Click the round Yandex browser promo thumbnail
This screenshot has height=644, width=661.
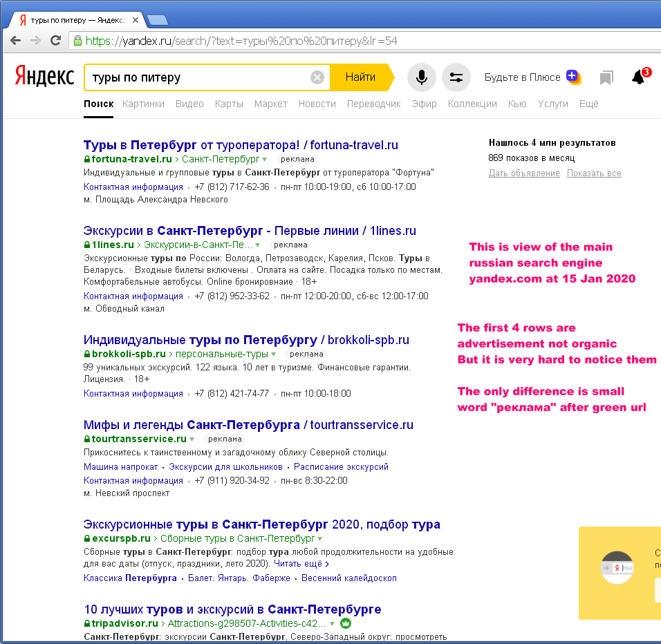click(617, 567)
